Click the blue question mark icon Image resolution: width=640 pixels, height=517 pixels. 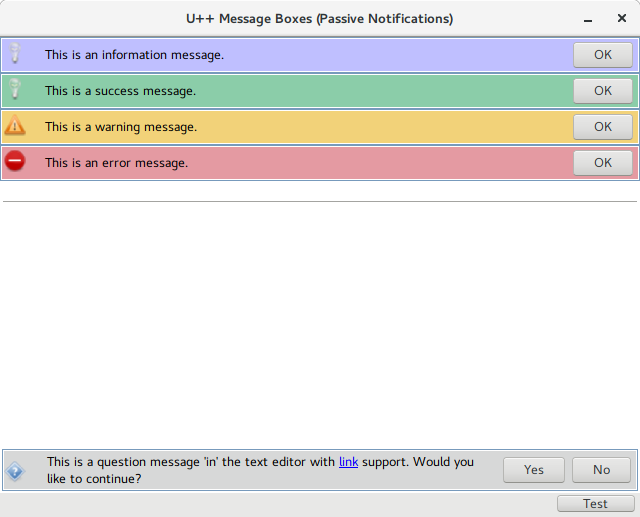15,471
